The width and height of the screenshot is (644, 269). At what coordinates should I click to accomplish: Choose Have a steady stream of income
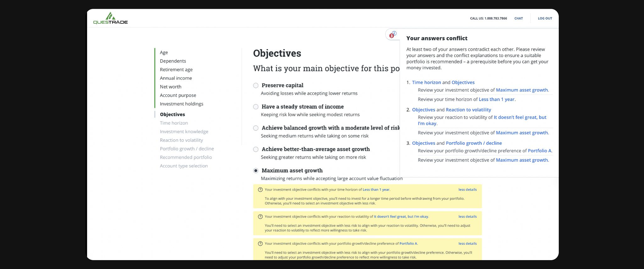[x=255, y=107]
